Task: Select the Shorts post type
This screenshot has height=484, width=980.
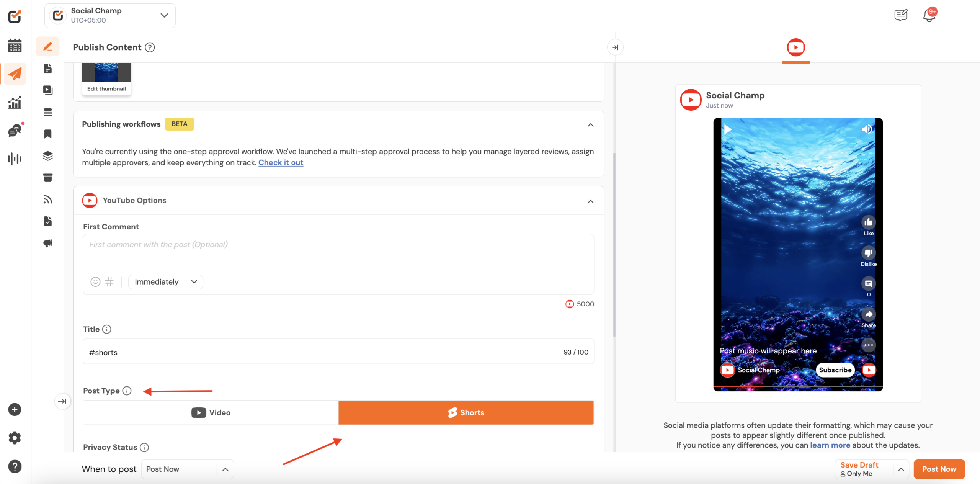Action: 466,412
